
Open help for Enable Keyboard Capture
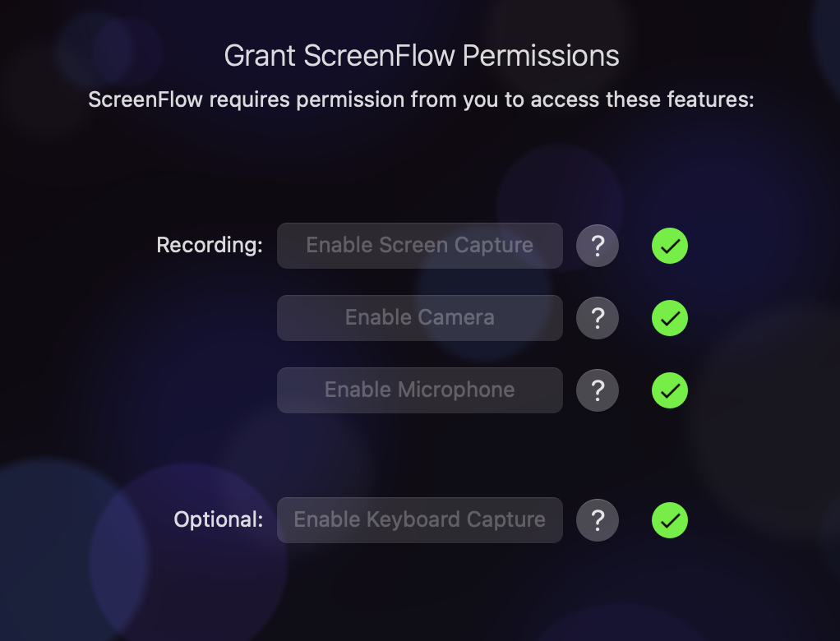click(x=598, y=520)
